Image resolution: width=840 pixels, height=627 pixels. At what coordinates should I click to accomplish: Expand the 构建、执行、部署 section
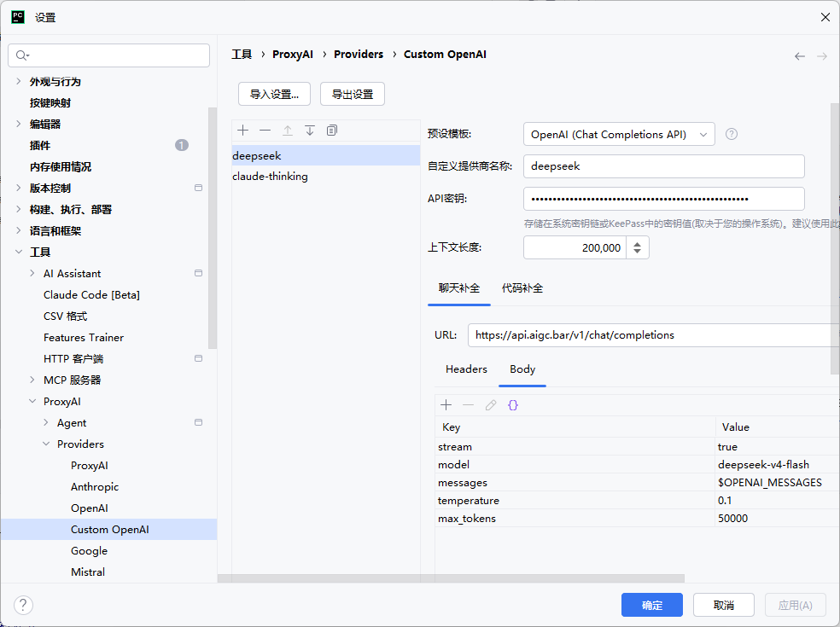pos(19,209)
